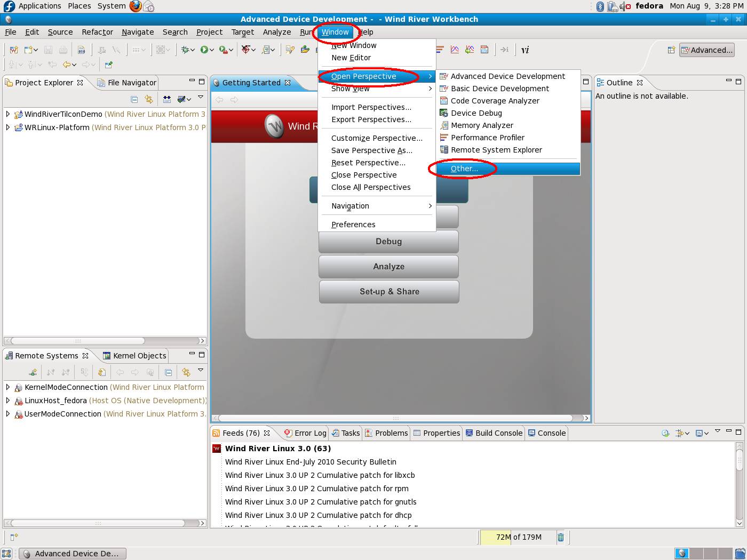Click the green bug Debug toolbar icon
Screen dimensions: 747x560
pyautogui.click(x=185, y=50)
